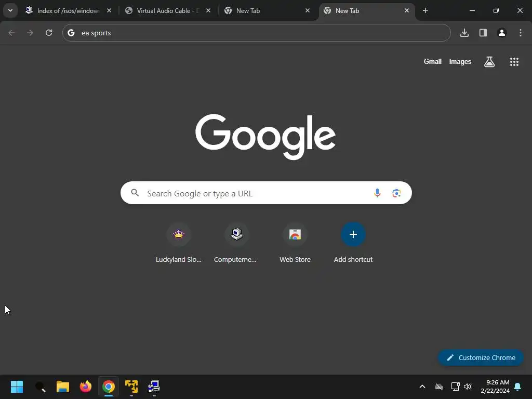Search by image with Lens icon
Image resolution: width=532 pixels, height=399 pixels.
[396, 193]
